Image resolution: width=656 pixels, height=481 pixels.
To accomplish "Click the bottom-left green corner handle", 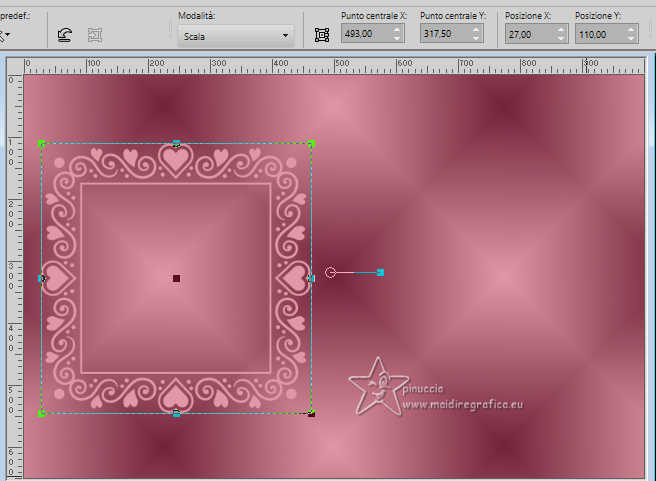I will (41, 413).
